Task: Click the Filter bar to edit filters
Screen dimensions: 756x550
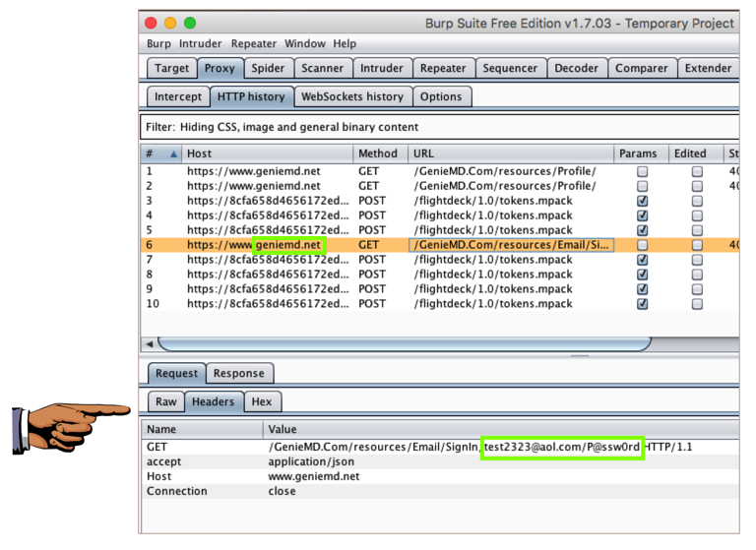Action: (439, 127)
